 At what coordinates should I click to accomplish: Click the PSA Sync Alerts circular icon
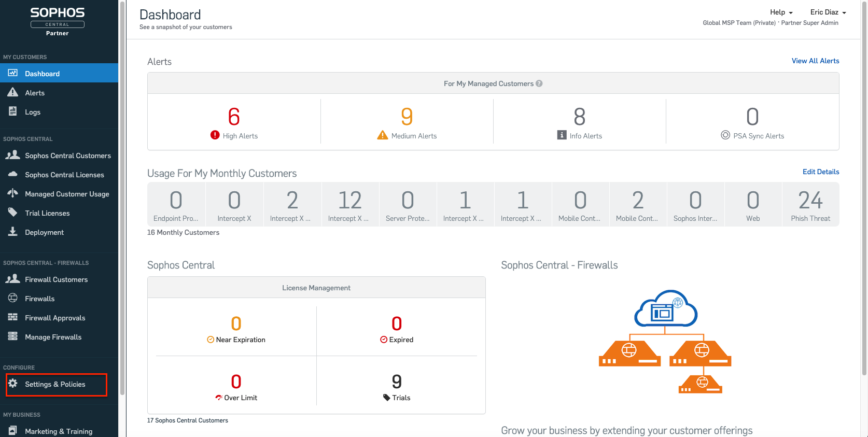pyautogui.click(x=725, y=135)
